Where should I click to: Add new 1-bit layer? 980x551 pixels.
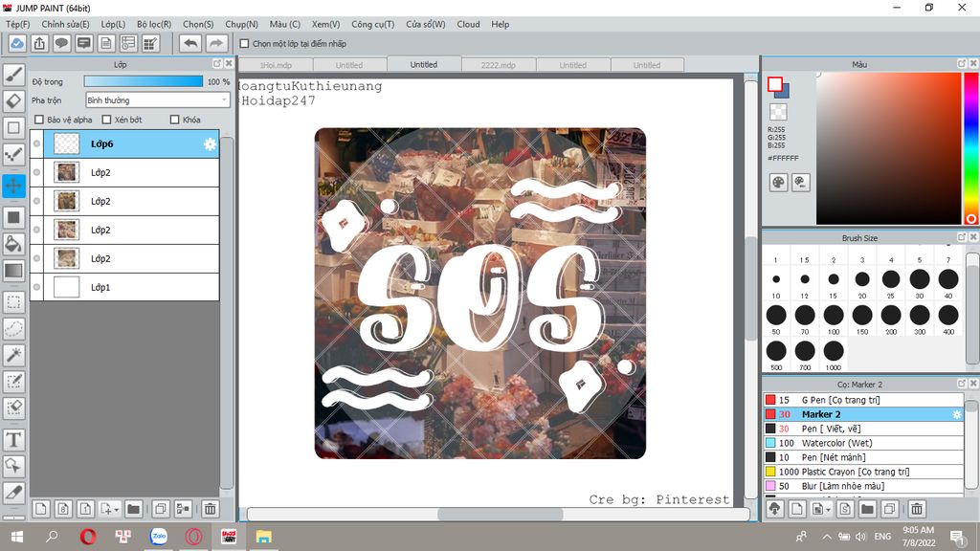(85, 509)
